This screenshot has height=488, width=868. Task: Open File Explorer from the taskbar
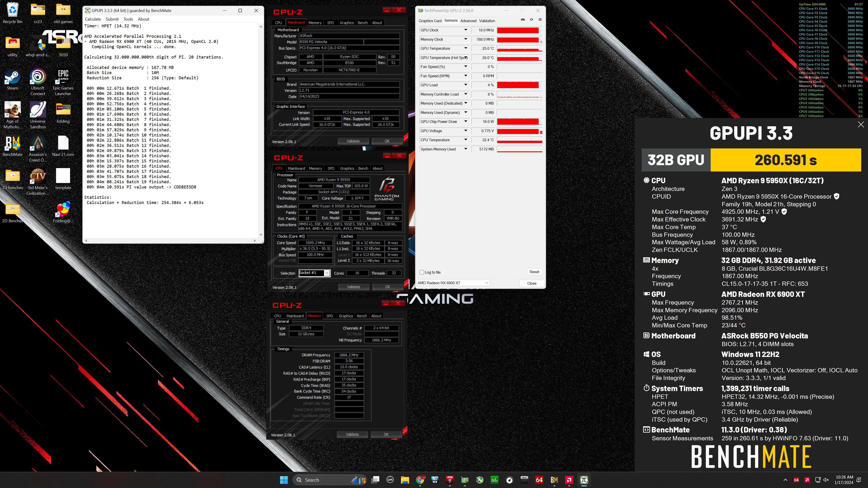click(405, 480)
